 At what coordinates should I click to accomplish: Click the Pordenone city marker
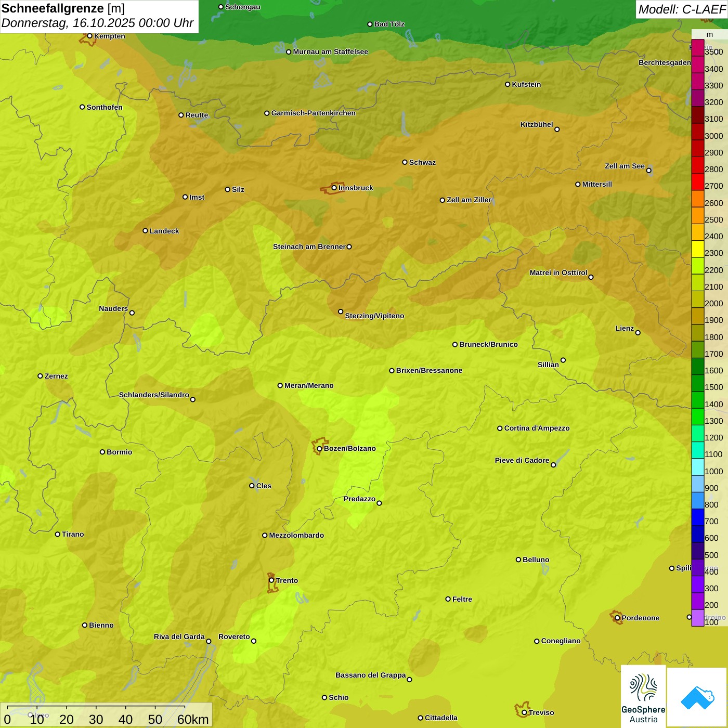point(617,618)
